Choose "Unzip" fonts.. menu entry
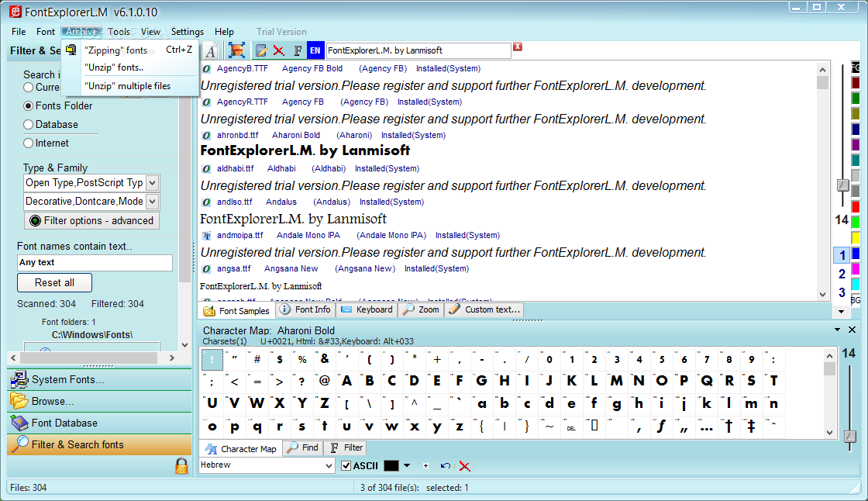 [x=130, y=67]
